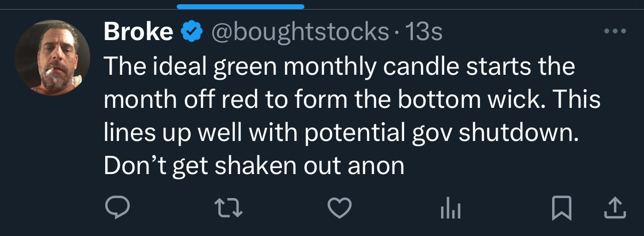Click the blue verified checkmark badge
Viewport: 644px width, 236px height.
pyautogui.click(x=193, y=33)
